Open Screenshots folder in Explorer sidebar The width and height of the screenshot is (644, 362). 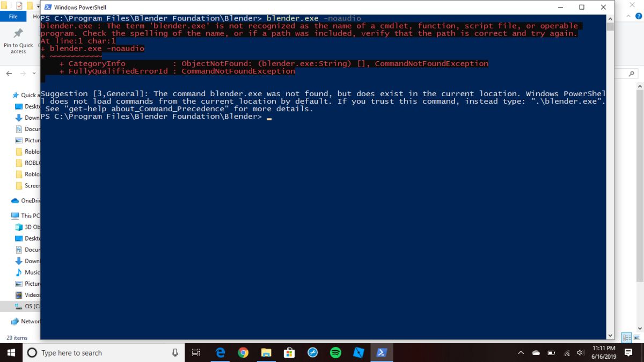coord(28,185)
